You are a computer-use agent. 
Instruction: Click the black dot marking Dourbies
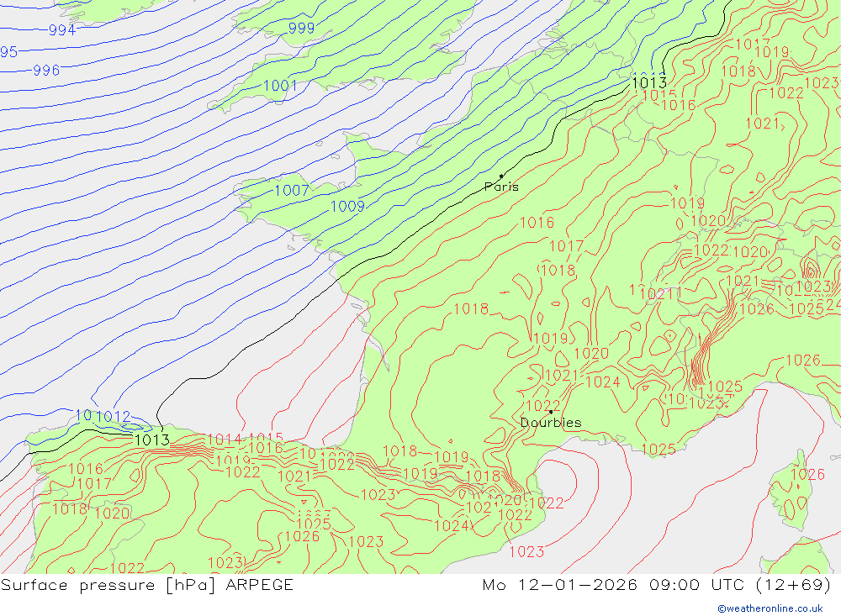(x=551, y=412)
